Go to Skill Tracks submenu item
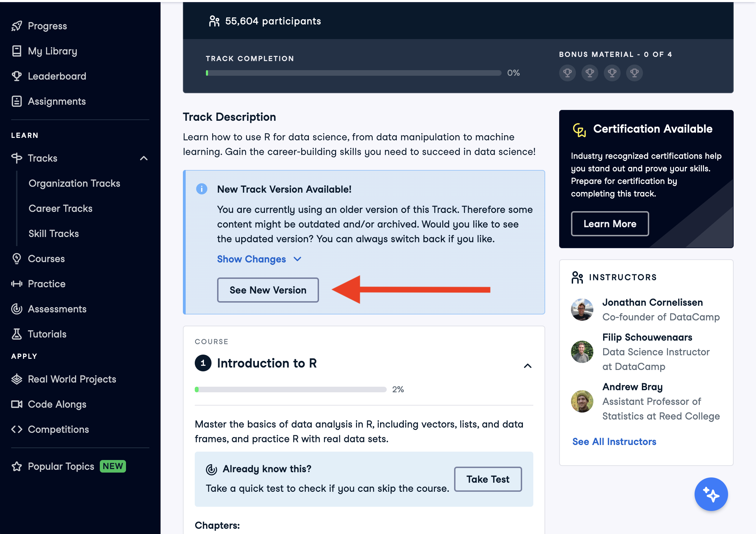 click(x=54, y=233)
